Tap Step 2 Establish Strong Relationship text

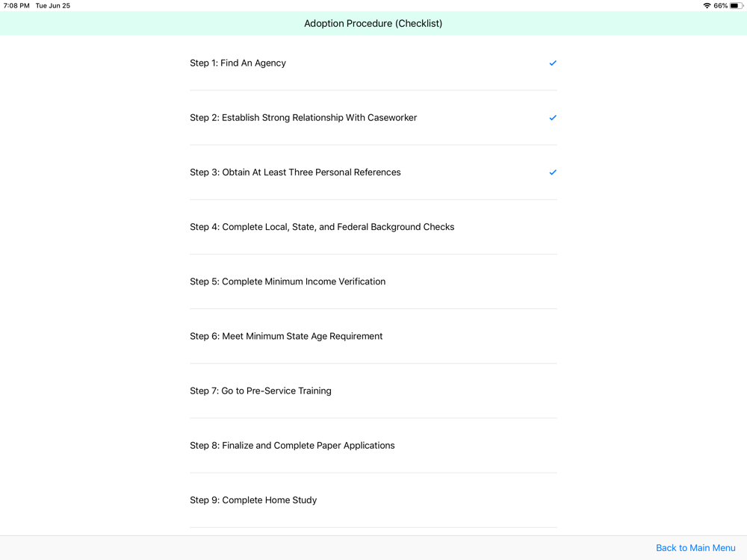tap(303, 118)
